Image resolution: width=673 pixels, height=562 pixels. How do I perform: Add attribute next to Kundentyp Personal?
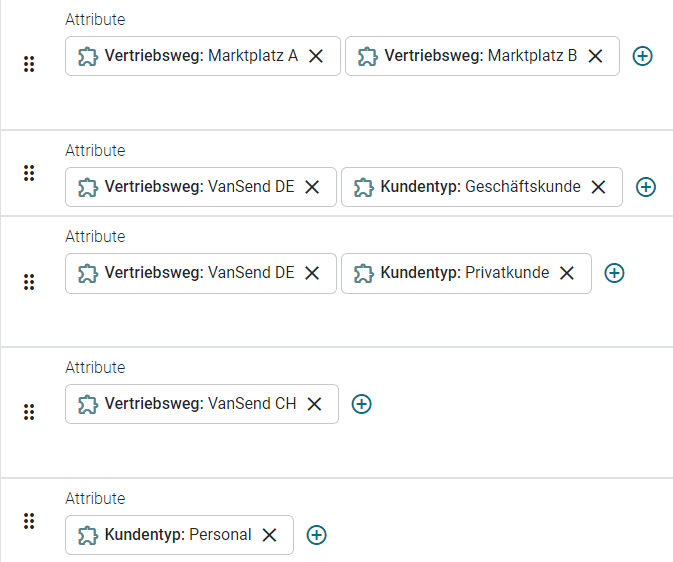[316, 535]
